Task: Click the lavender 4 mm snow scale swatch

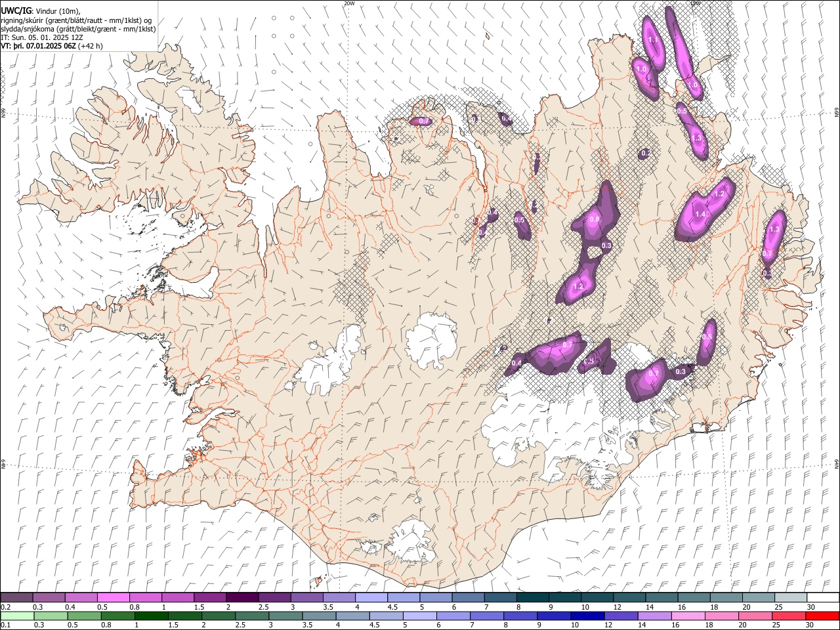Action: pos(371,597)
